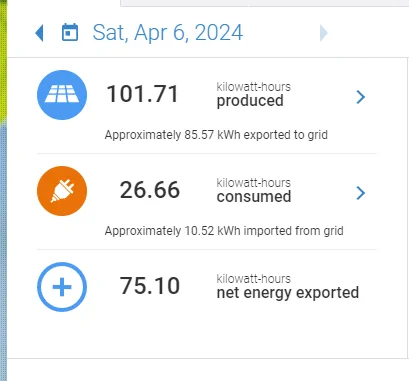Click the 75.10 net energy value

point(150,286)
